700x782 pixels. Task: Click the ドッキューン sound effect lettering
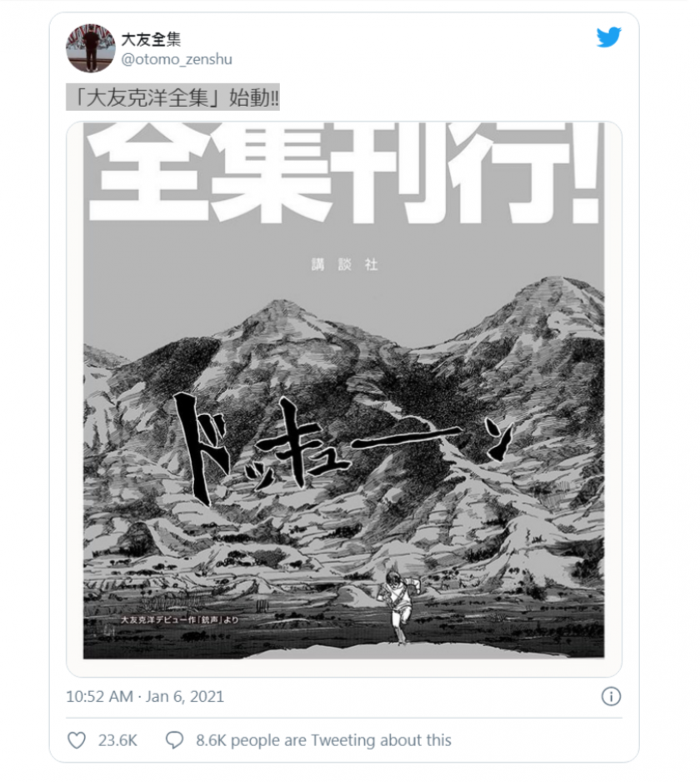pos(344,448)
